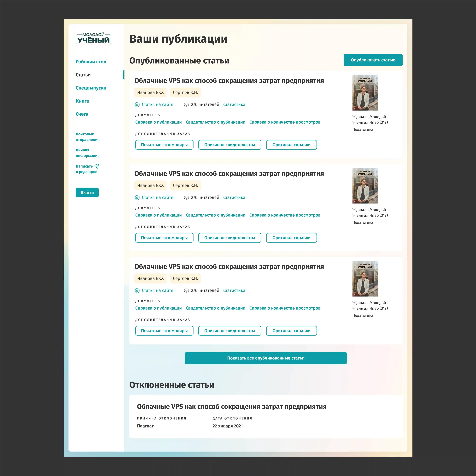Open Свидетельство о публикации in second article

215,215
